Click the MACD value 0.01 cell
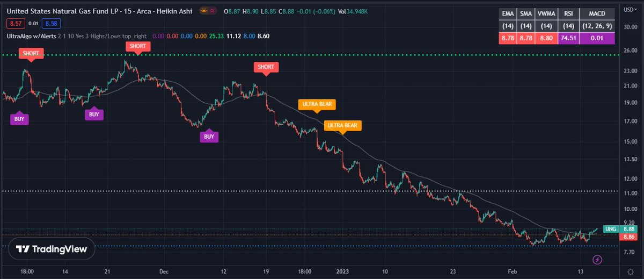644x279 pixels. (597, 38)
